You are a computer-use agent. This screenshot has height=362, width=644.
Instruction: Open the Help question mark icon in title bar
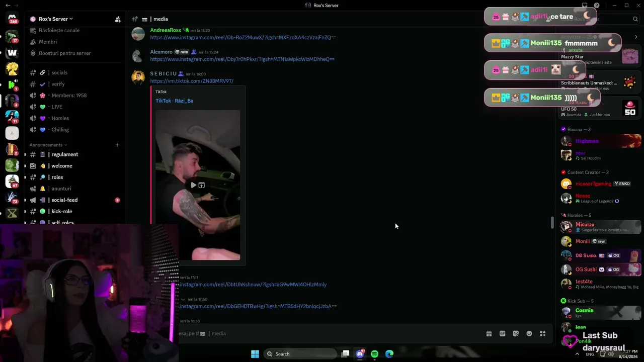(597, 6)
